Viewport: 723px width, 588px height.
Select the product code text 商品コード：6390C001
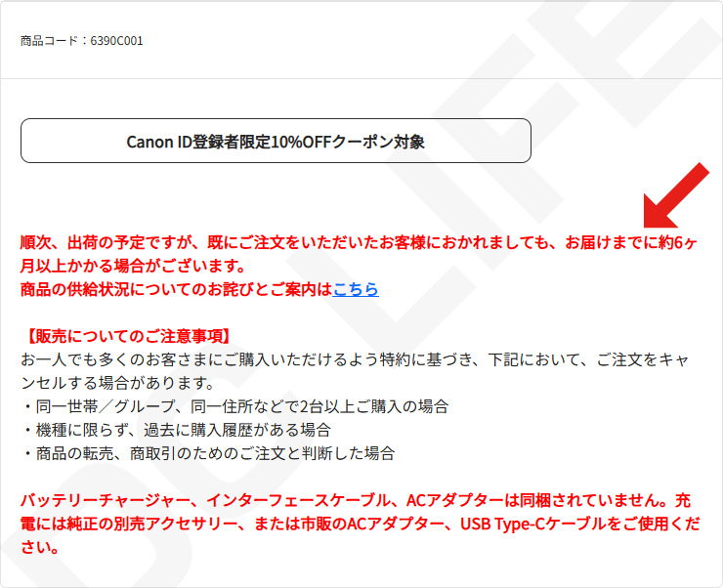tap(82, 41)
